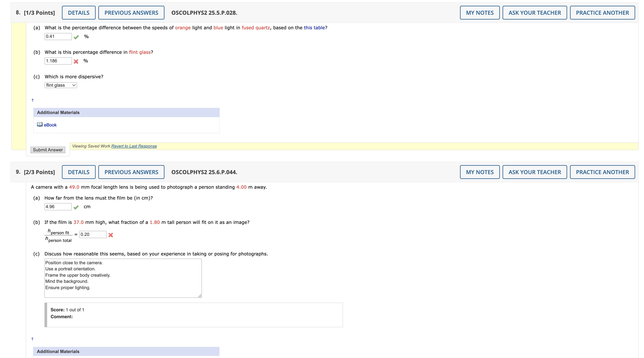Open the dispersive material dropdown showing flint glass
Viewport: 644px width, 358px height.
point(61,85)
